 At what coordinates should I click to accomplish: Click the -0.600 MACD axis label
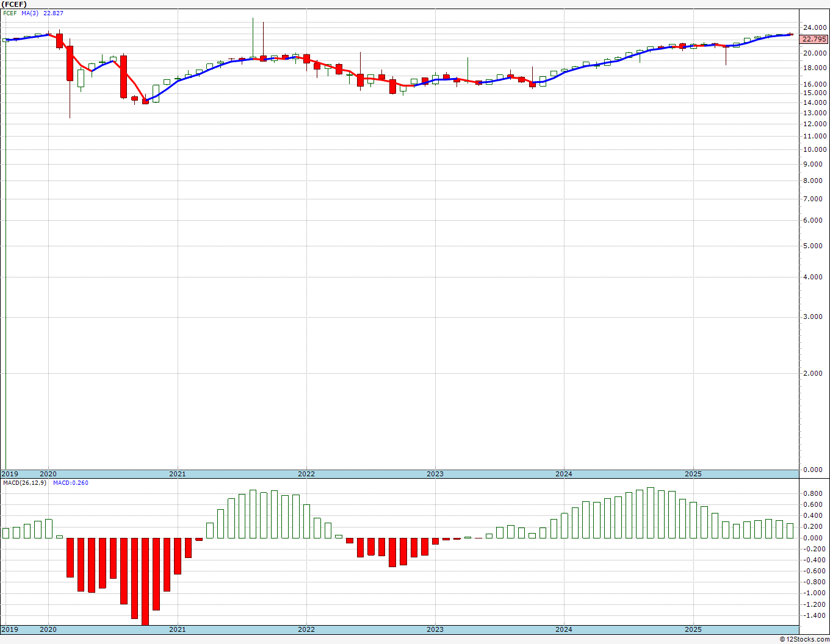click(816, 571)
